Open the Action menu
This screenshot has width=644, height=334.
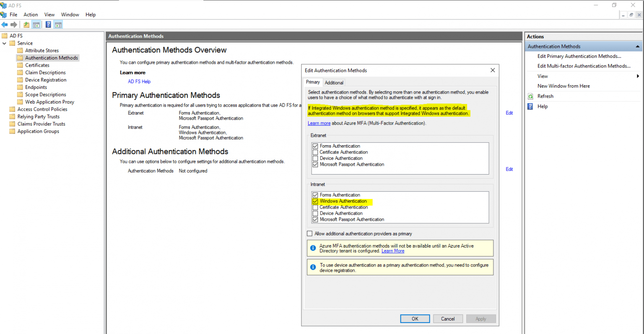(x=31, y=14)
